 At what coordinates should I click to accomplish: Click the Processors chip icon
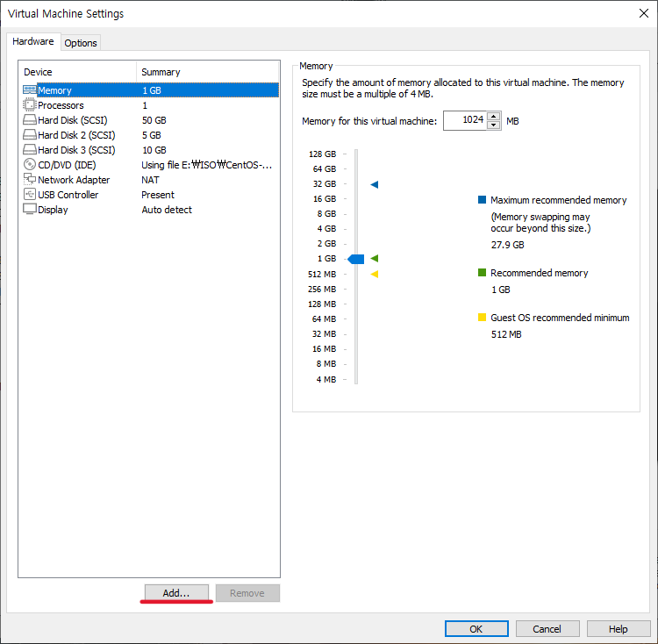point(29,105)
